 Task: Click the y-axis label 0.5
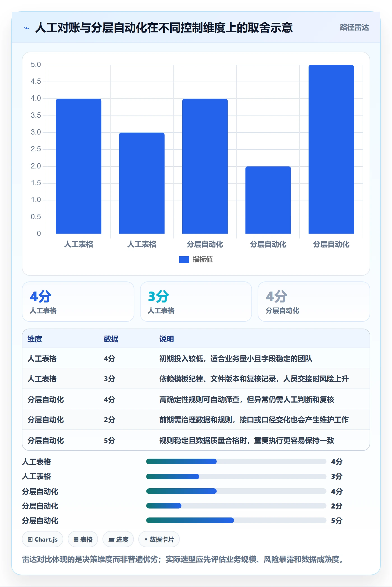click(x=36, y=217)
